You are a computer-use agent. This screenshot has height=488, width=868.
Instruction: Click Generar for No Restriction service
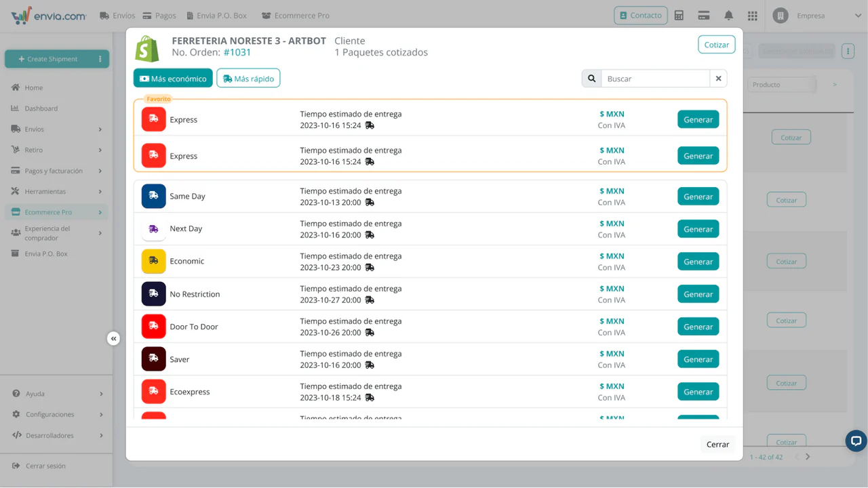coord(698,294)
